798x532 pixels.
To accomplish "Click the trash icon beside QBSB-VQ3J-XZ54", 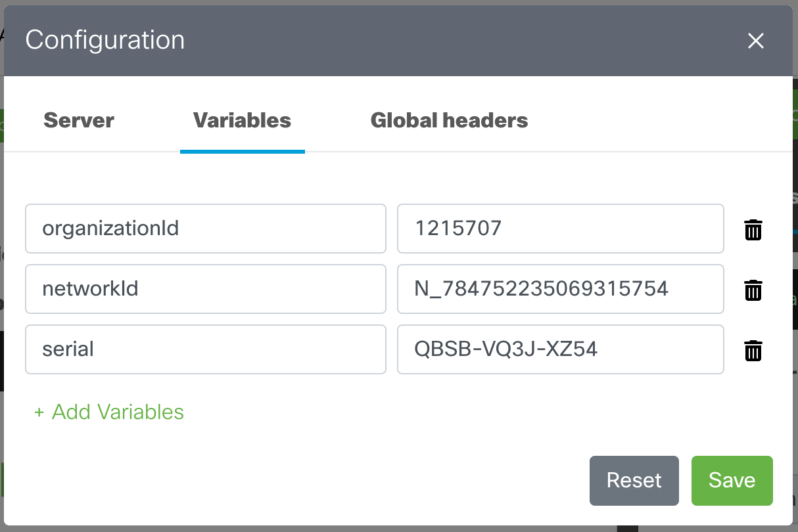I will click(x=753, y=349).
